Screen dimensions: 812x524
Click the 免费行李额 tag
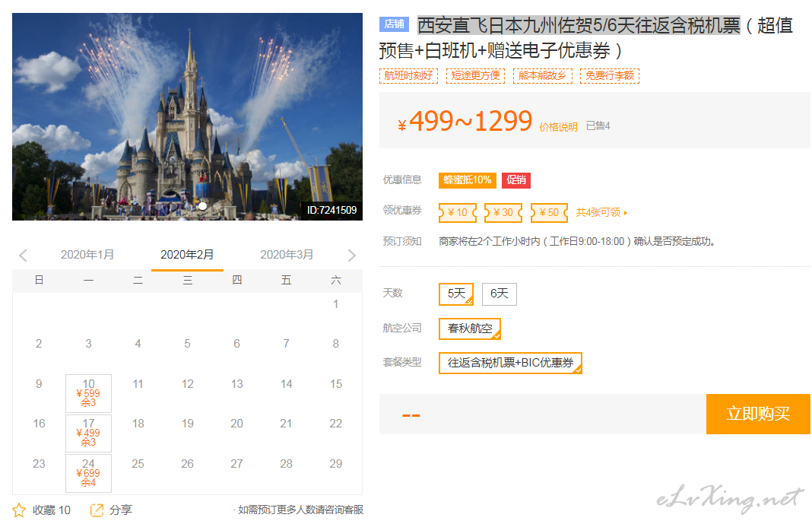point(610,75)
